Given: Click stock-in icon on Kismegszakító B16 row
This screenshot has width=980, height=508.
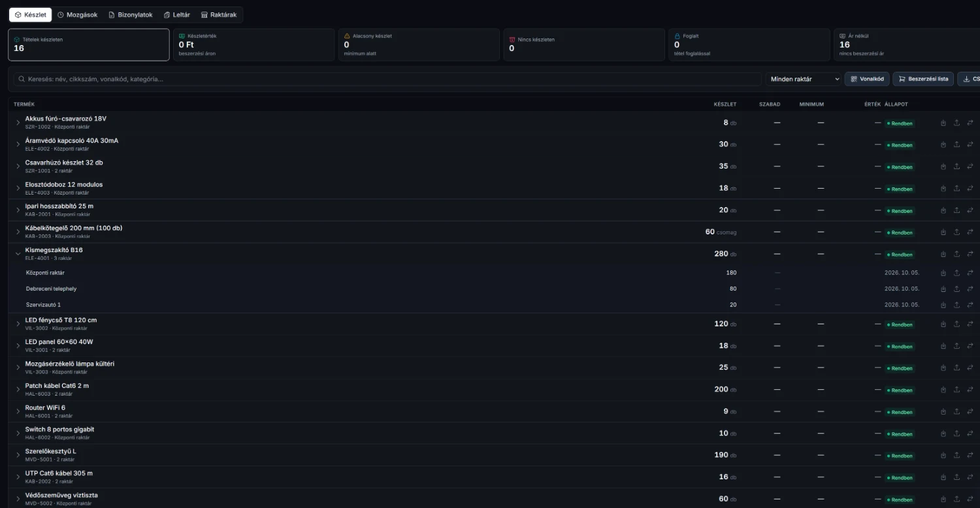Looking at the screenshot, I should (x=943, y=254).
